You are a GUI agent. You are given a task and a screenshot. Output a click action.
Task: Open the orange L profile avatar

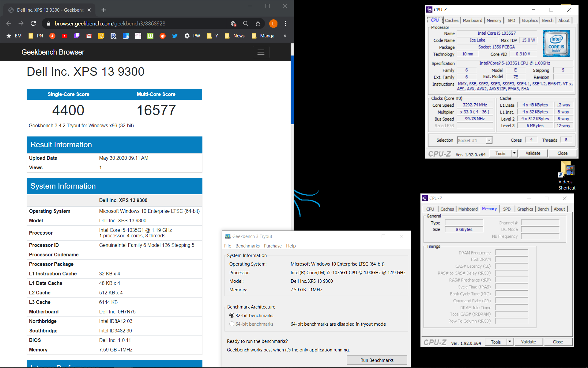[x=273, y=23]
